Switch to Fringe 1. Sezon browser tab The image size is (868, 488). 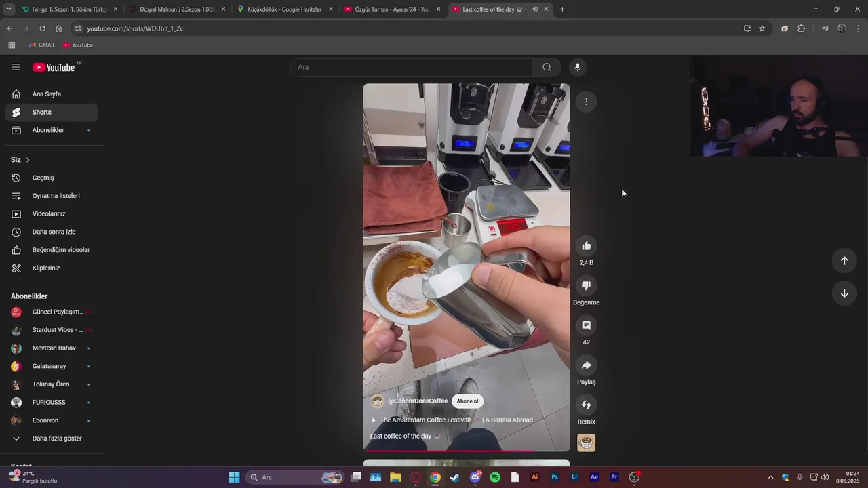69,9
